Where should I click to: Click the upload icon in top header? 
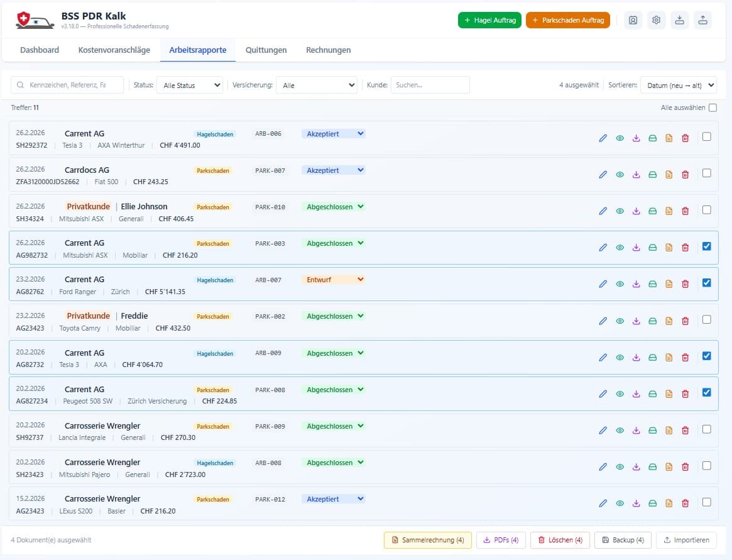point(702,20)
